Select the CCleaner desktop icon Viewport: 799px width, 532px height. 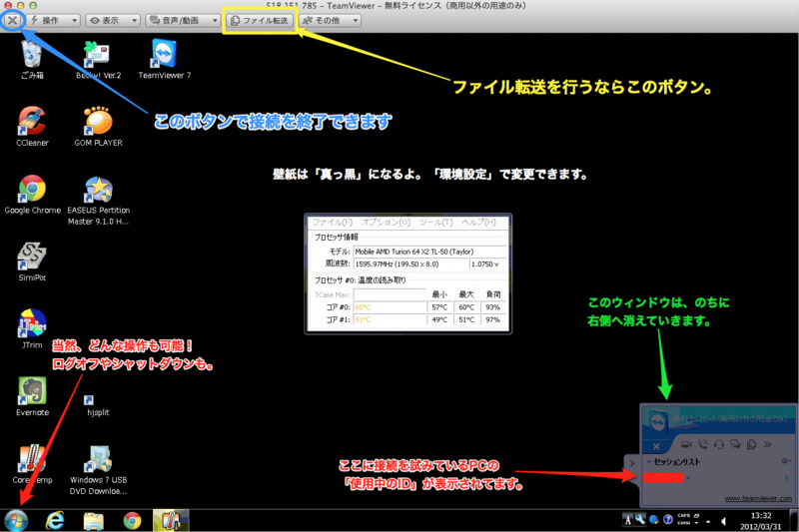coord(32,127)
